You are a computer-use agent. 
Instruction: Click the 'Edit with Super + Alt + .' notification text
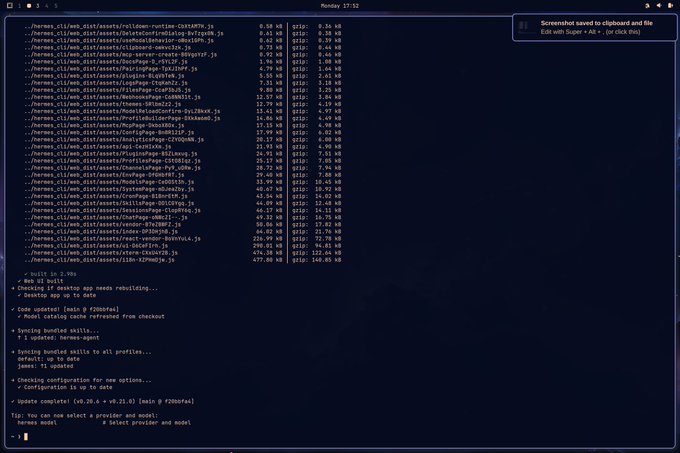[x=590, y=32]
